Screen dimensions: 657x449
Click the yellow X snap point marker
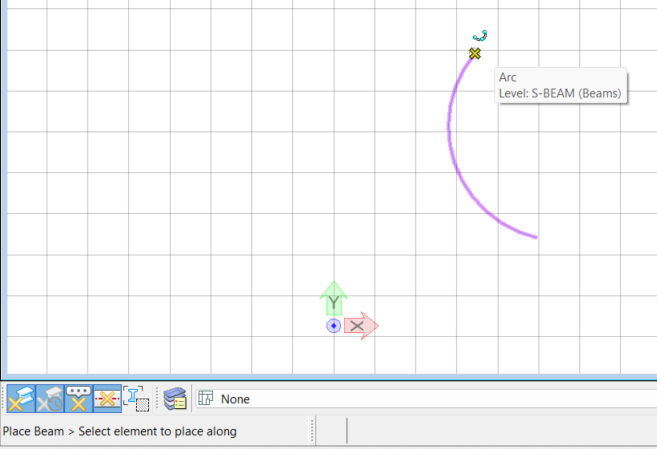tap(475, 54)
